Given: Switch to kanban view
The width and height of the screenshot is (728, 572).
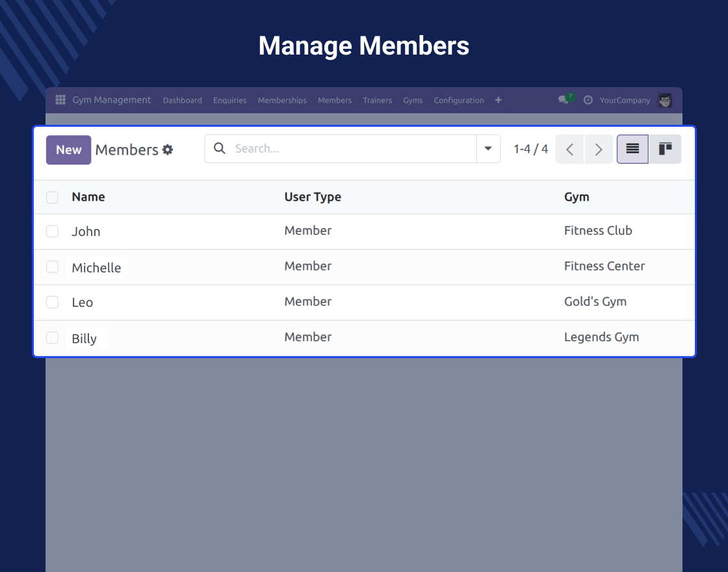Looking at the screenshot, I should (665, 149).
